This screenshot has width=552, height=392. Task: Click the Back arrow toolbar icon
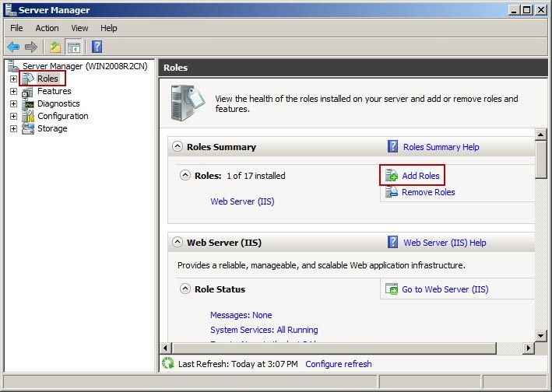pyautogui.click(x=13, y=47)
